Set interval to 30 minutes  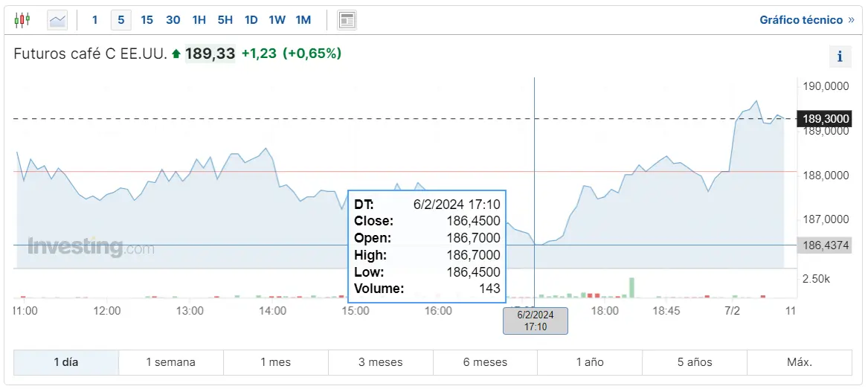click(173, 20)
